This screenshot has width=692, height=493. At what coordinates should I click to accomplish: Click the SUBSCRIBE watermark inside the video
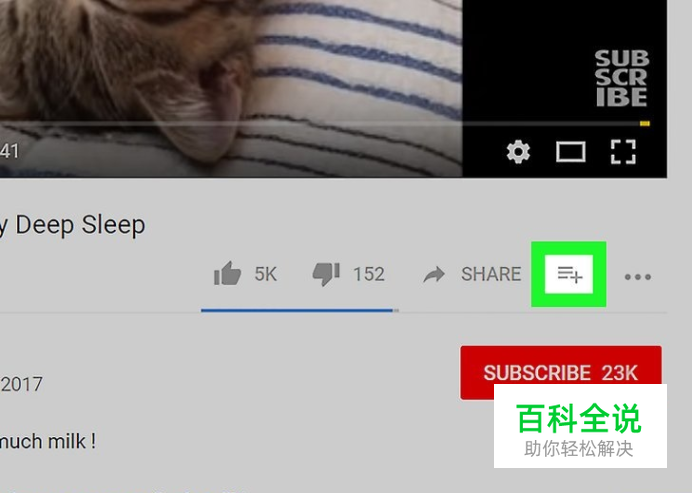[x=621, y=78]
